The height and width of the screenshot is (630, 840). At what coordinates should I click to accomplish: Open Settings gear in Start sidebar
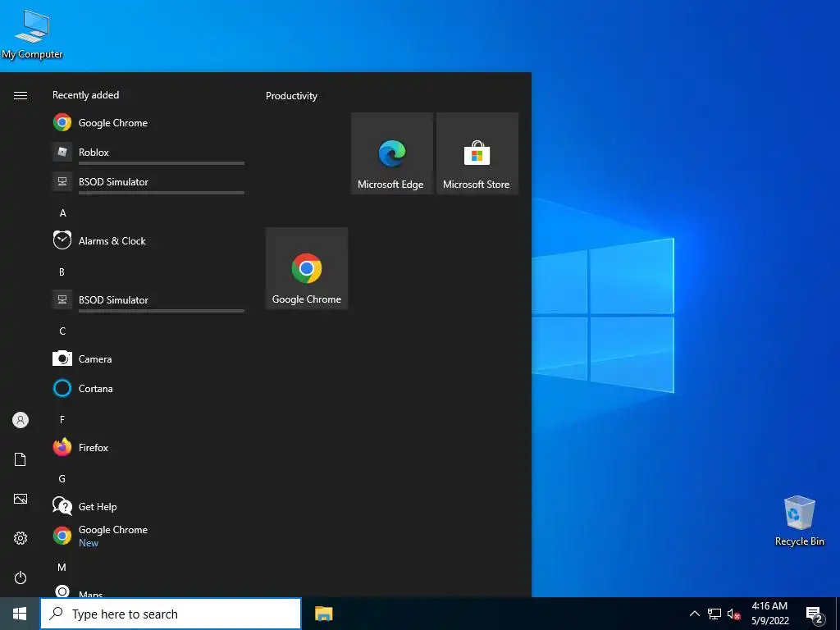(21, 538)
